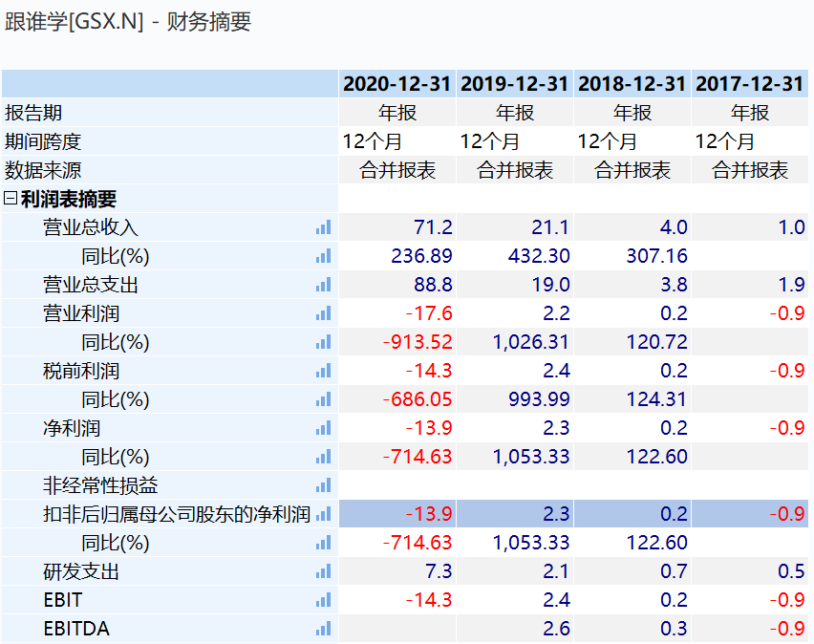Image resolution: width=814 pixels, height=644 pixels.
Task: Click chart icon next to 营业利润
Action: tap(323, 313)
